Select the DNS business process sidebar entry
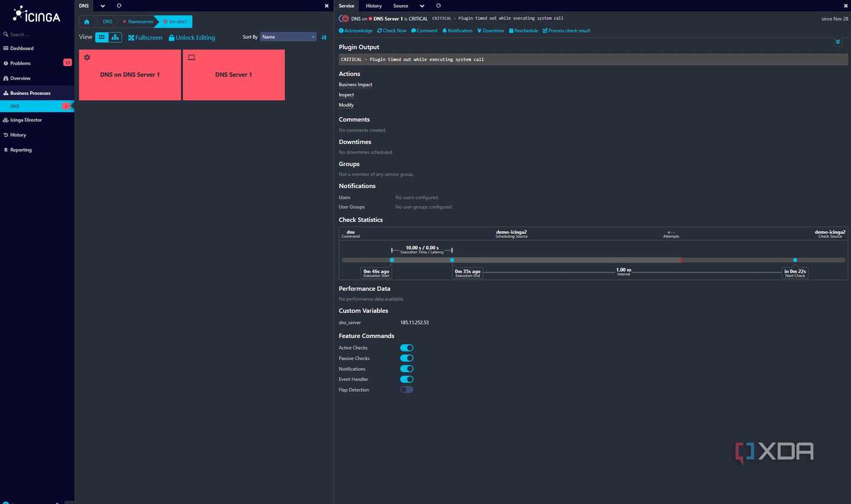 coord(36,106)
